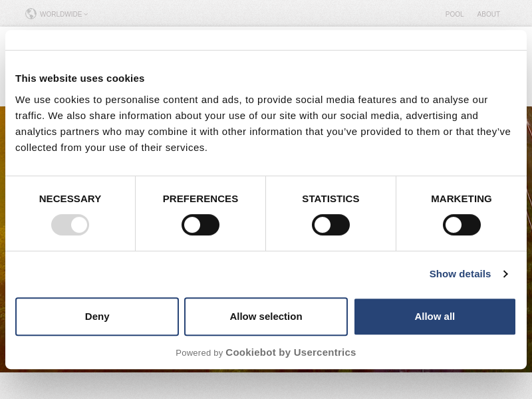
Task: Click the PREFERENCES category label
Action: tap(200, 198)
